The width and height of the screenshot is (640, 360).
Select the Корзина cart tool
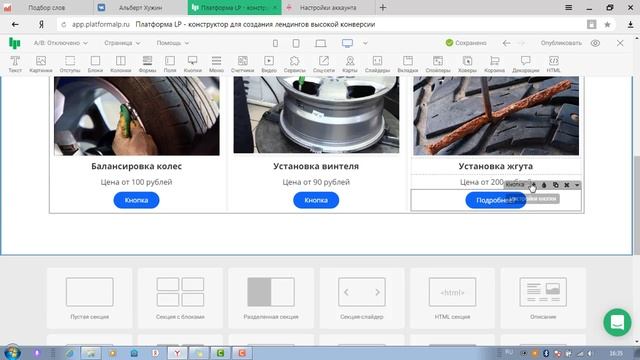(x=495, y=64)
